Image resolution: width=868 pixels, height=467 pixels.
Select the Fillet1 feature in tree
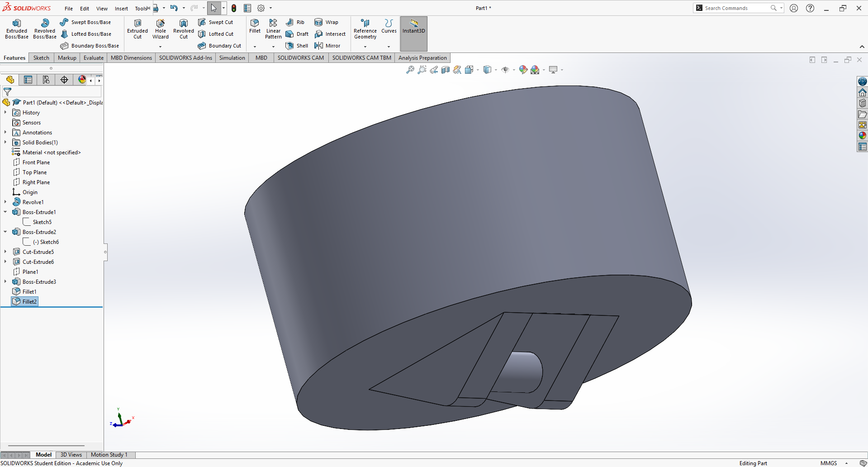coord(29,291)
